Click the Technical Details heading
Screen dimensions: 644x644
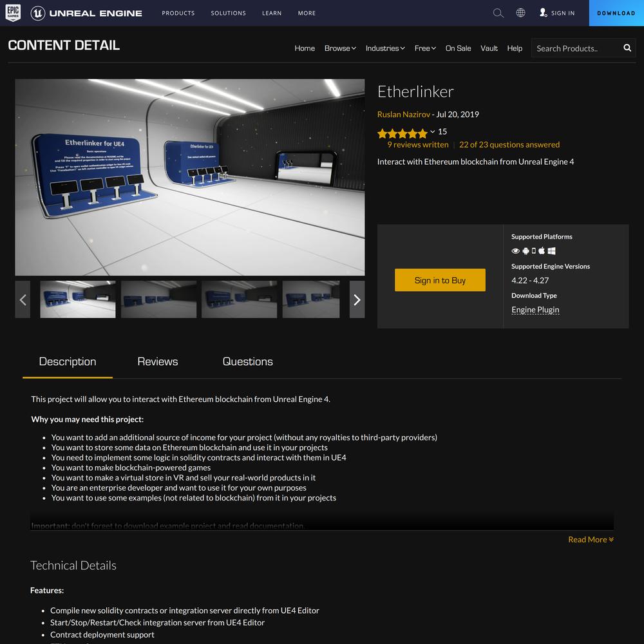coord(73,565)
